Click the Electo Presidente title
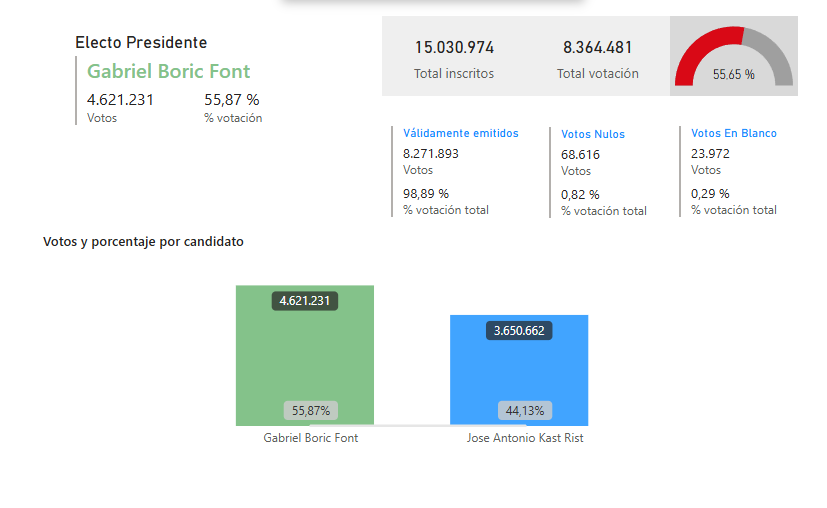This screenshot has width=827, height=508. tap(141, 42)
